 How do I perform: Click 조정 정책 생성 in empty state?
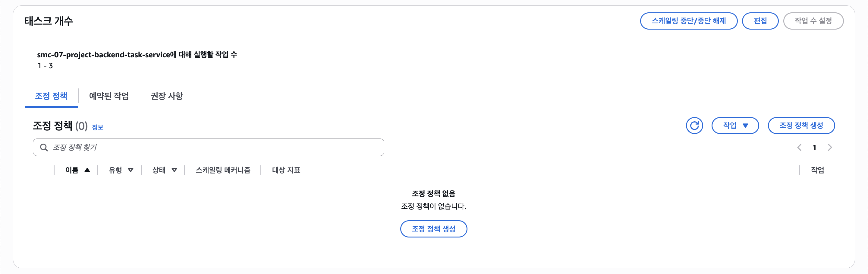(x=433, y=229)
